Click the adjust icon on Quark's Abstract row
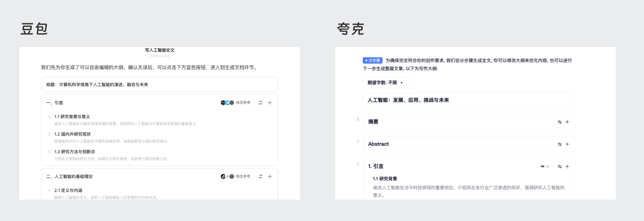 [559, 144]
